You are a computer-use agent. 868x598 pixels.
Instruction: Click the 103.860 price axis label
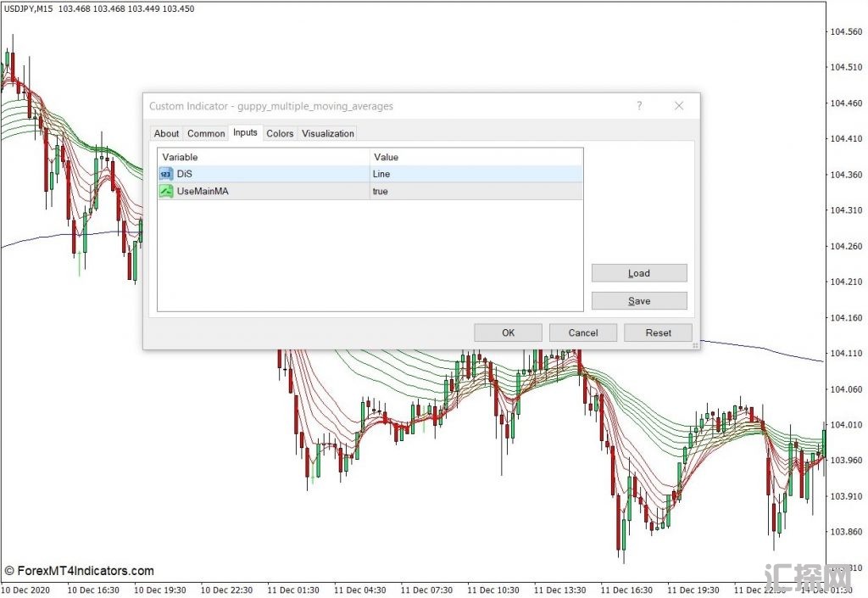point(846,532)
